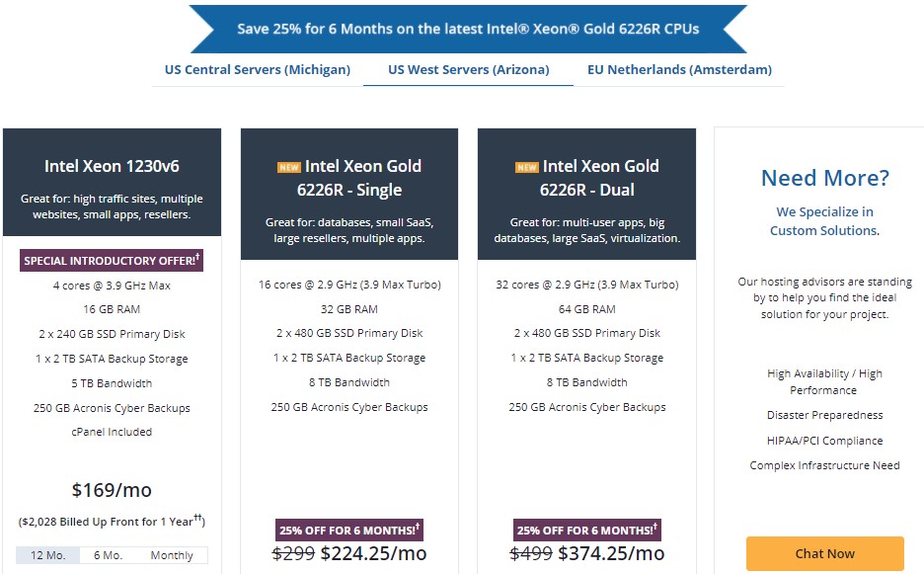Switch billing to Monthly
This screenshot has width=924, height=574.
tap(172, 555)
